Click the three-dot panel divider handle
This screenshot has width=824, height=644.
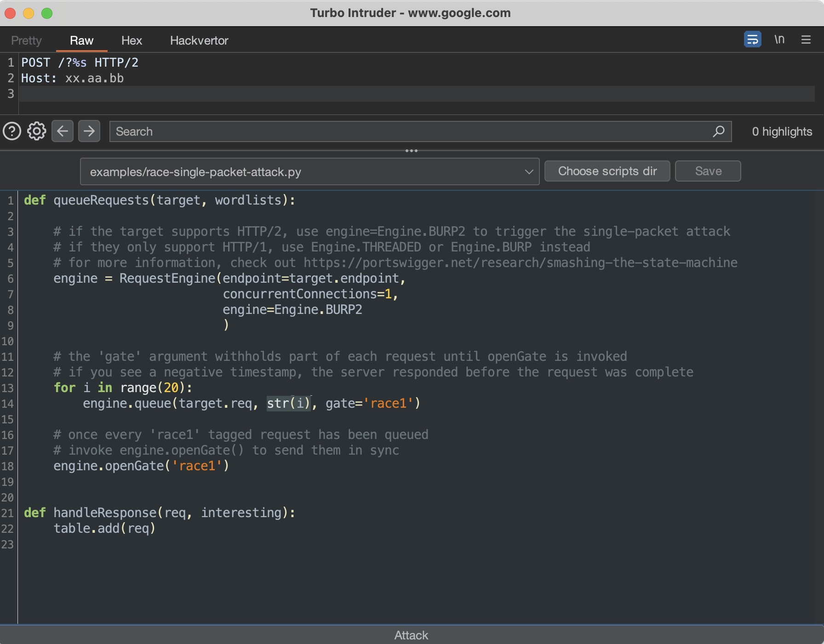[412, 151]
